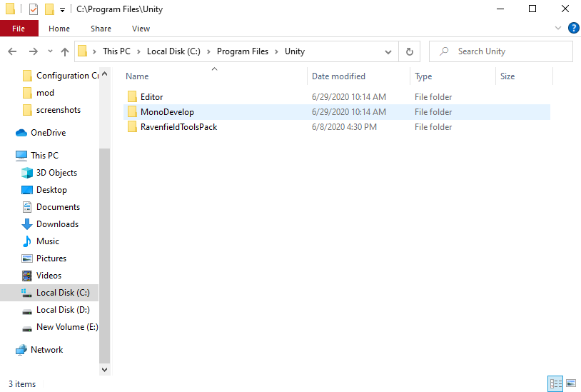The image size is (581, 392).
Task: Click the navigation pane scroll down arrow
Action: coord(104,370)
